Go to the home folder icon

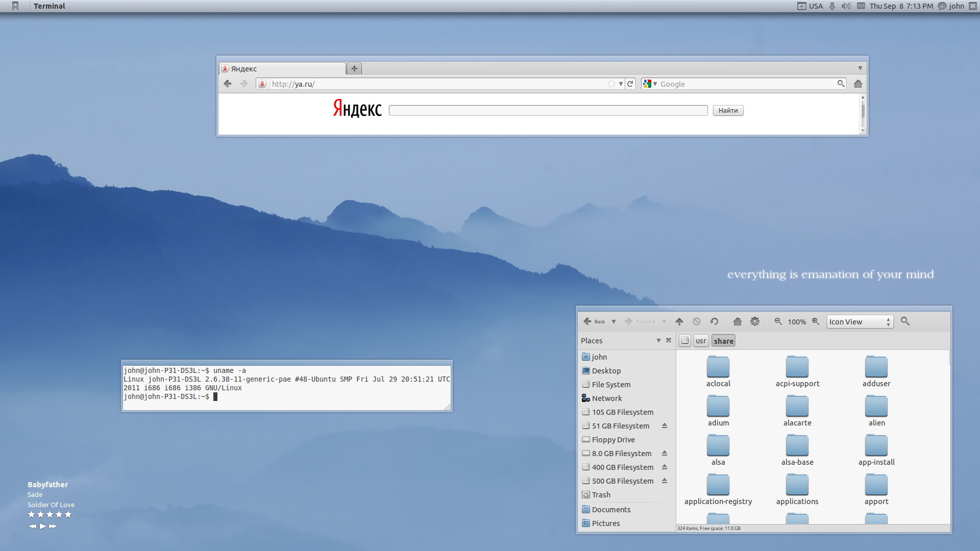[x=737, y=321]
